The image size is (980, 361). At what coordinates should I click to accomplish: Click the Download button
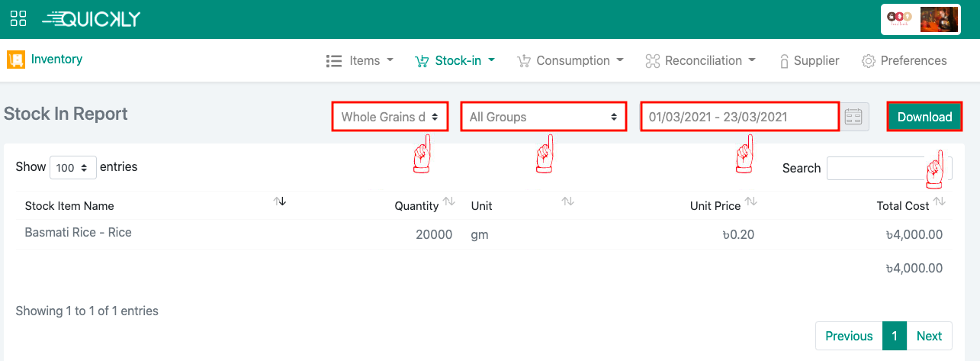tap(924, 117)
